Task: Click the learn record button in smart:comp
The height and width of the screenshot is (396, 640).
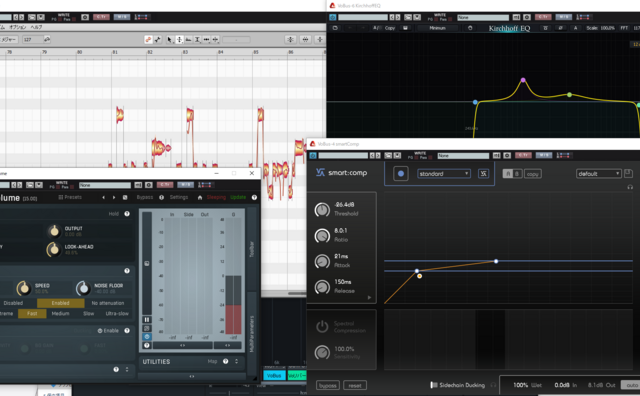Action: (401, 174)
